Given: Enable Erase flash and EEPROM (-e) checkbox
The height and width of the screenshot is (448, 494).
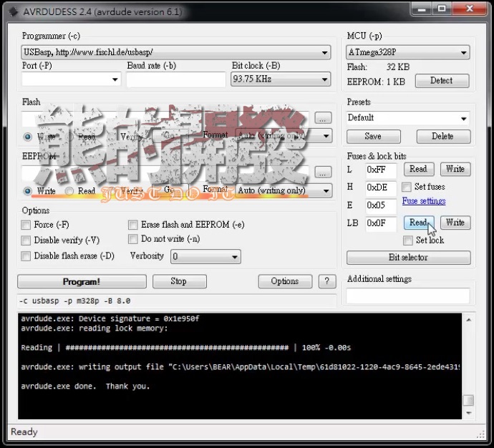Looking at the screenshot, I should click(x=133, y=225).
